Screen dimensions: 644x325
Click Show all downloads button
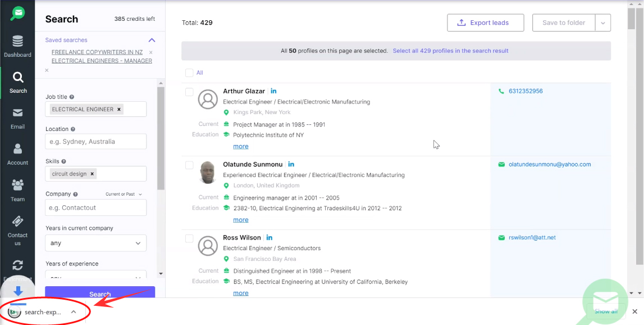606,312
